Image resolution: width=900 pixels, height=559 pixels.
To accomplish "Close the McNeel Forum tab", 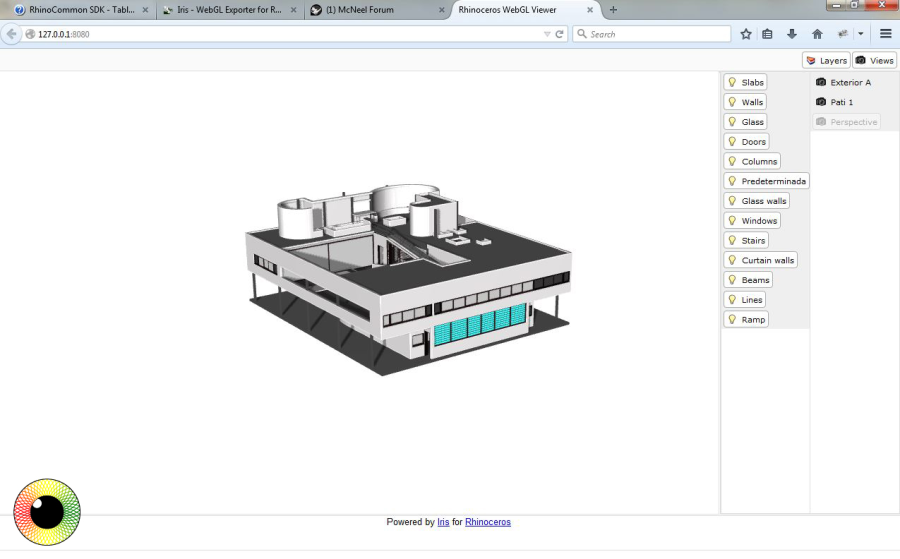I will pyautogui.click(x=441, y=10).
